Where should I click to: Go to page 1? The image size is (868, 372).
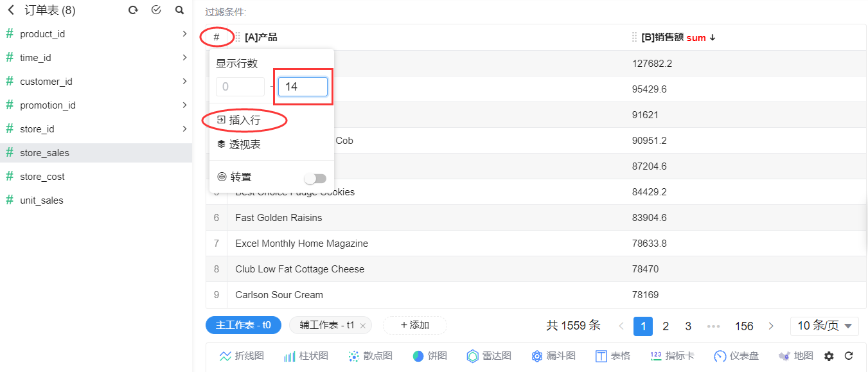(643, 326)
